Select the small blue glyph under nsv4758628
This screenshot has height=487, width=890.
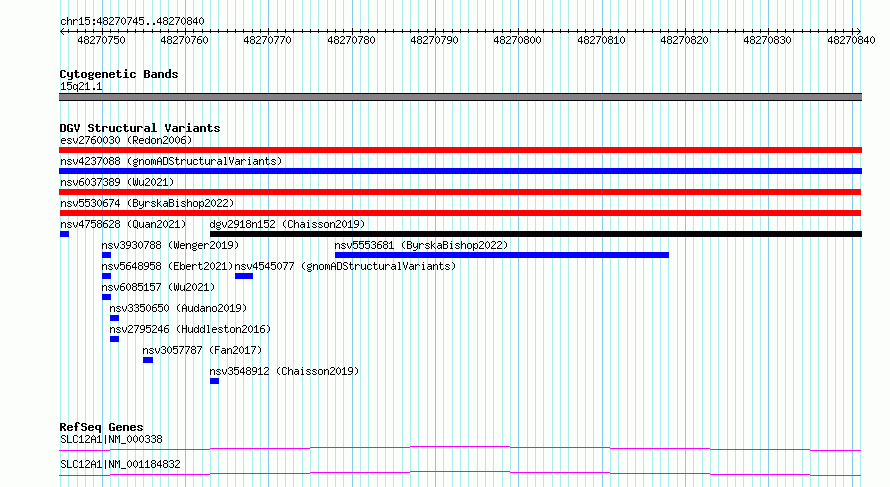64,234
